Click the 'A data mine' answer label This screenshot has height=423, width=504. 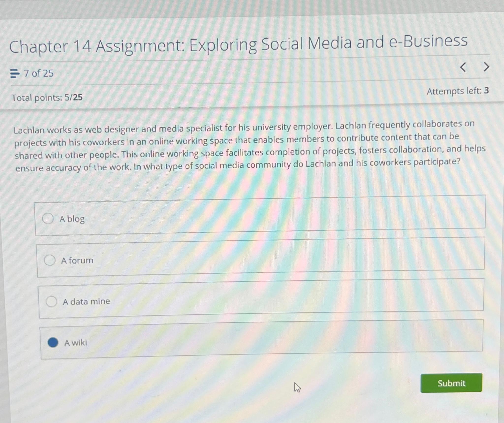pyautogui.click(x=86, y=301)
